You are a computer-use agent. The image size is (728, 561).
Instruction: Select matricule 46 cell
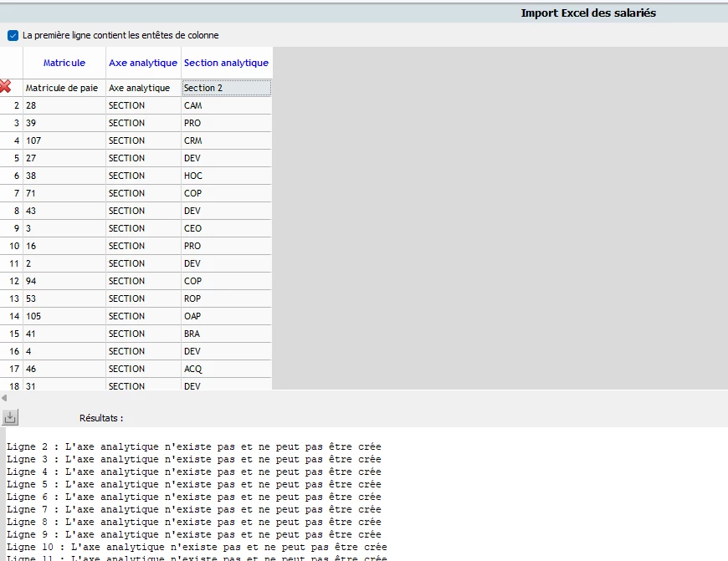tap(64, 369)
